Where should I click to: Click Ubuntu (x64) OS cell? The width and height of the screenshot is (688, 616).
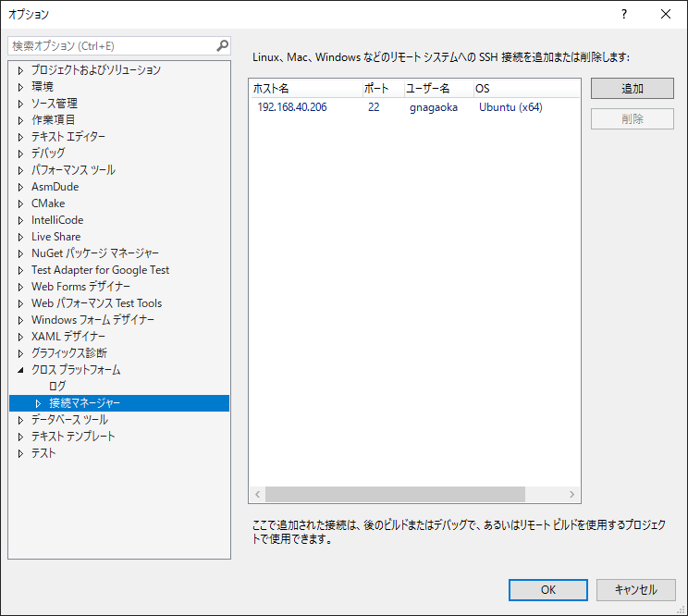[x=510, y=107]
